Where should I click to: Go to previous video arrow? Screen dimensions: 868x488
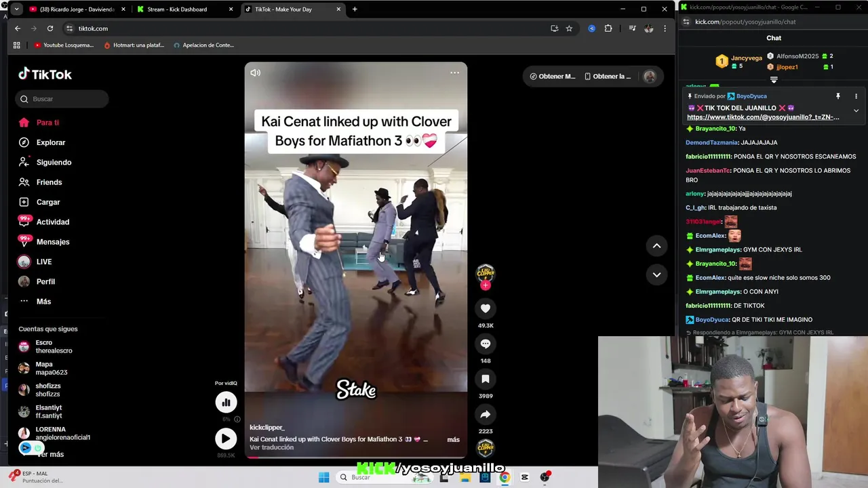pos(656,246)
